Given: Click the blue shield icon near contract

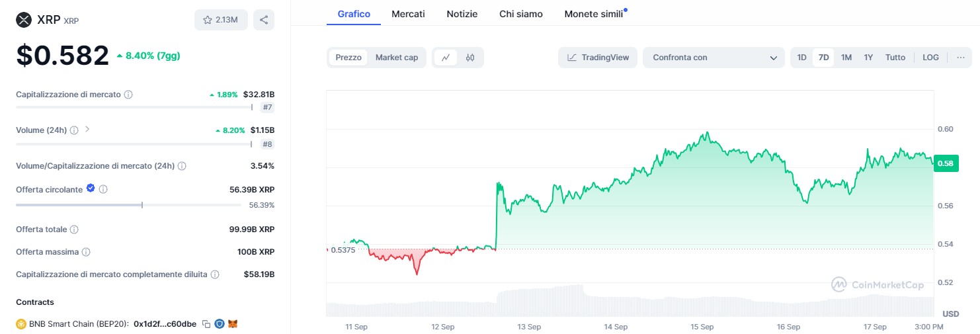Looking at the screenshot, I should (220, 324).
